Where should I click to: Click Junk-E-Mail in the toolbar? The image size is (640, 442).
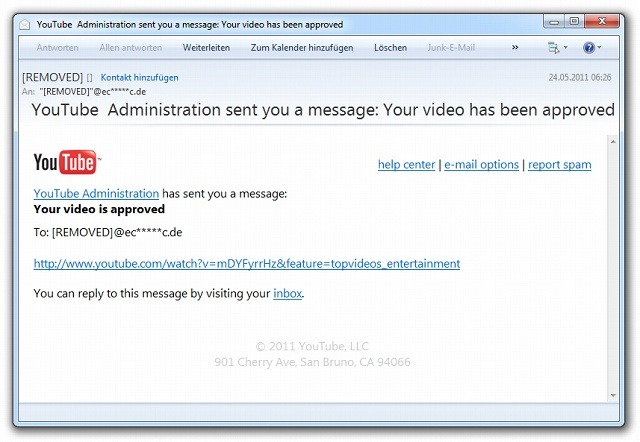click(451, 48)
